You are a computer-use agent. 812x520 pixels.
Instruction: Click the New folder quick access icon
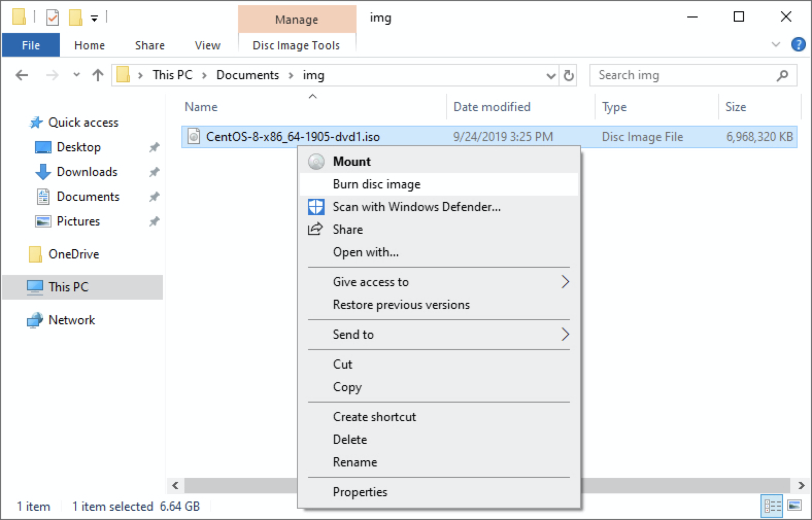pyautogui.click(x=76, y=18)
